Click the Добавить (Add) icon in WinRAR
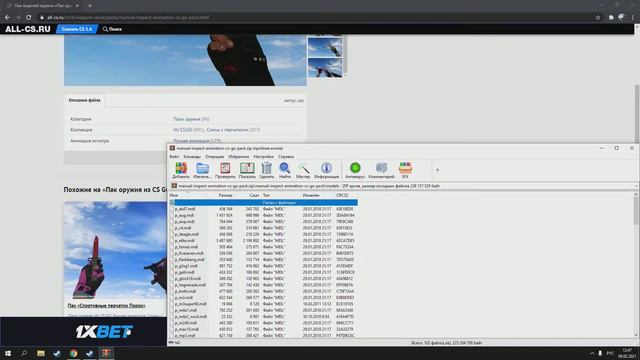The image size is (640, 360). coord(181,168)
